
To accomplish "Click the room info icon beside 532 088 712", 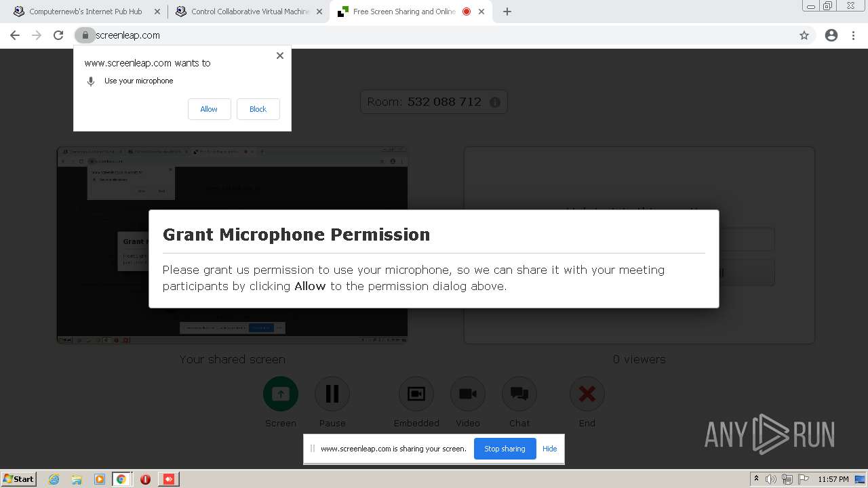I will coord(494,102).
